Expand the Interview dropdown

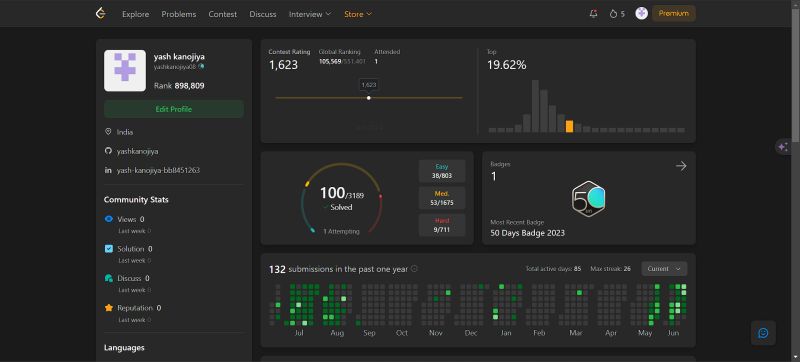(310, 14)
